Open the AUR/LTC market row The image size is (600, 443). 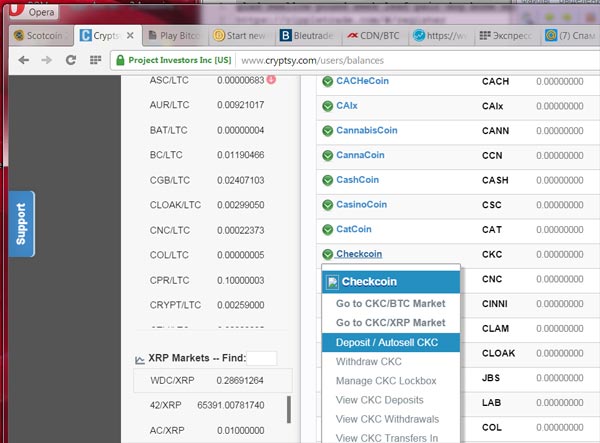[207, 105]
